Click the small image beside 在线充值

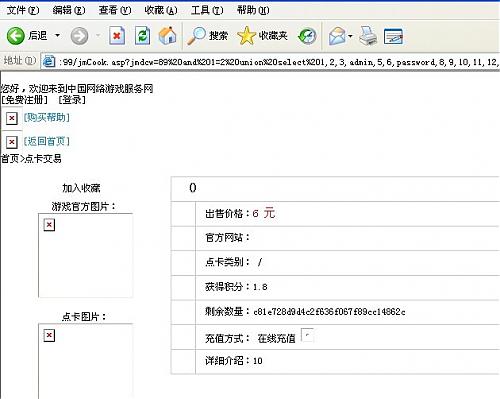[x=307, y=335]
